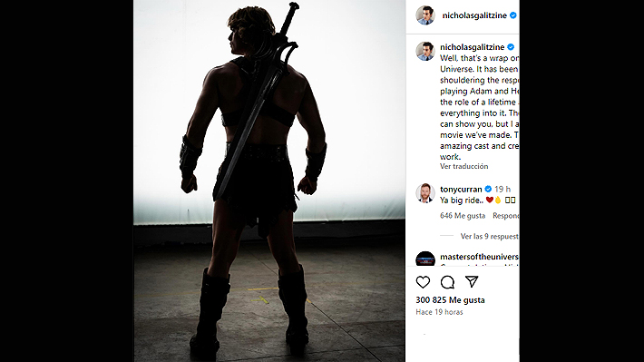Screen dimensions: 644x362
Task: Open nicholasgalitzine username in post header
Action: click(474, 15)
